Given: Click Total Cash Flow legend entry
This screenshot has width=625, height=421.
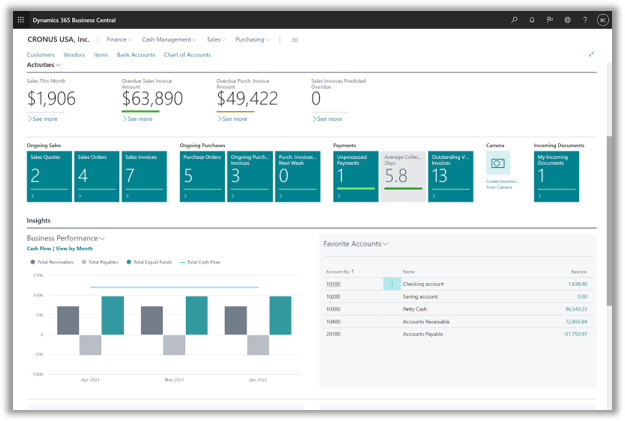Looking at the screenshot, I should [200, 262].
